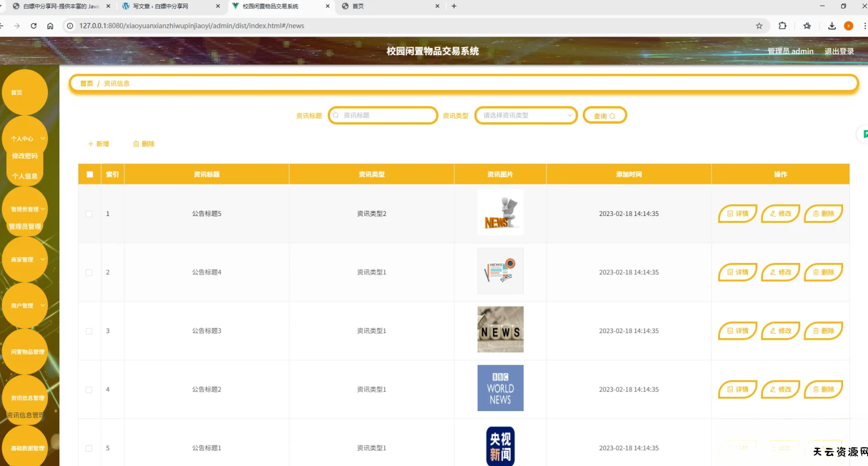The width and height of the screenshot is (868, 466).
Task: Click the browser home icon
Action: point(50,26)
